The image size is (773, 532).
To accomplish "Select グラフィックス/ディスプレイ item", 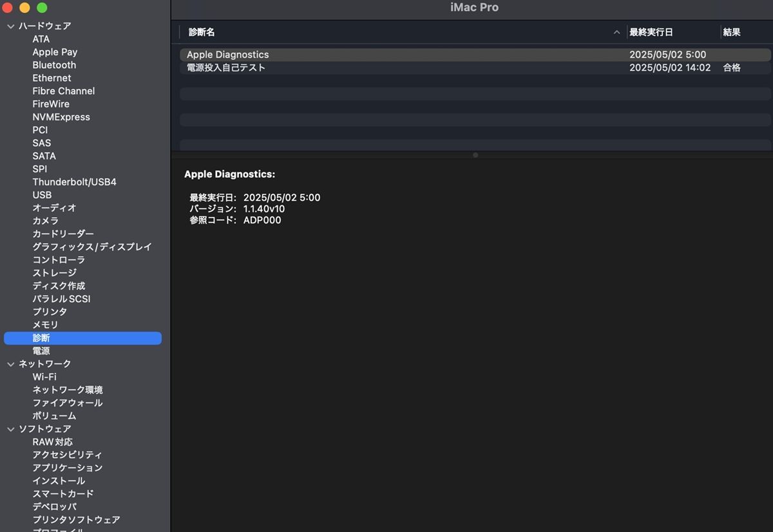I will [92, 247].
